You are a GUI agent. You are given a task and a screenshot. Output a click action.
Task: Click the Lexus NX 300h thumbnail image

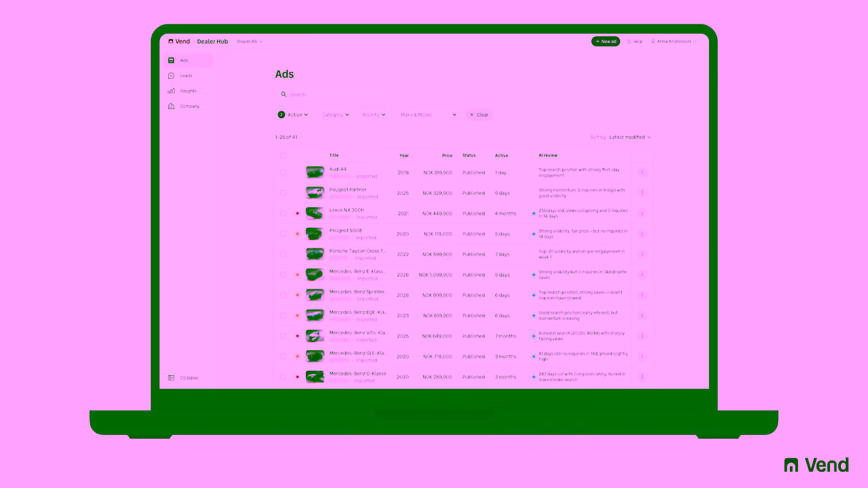coord(315,214)
